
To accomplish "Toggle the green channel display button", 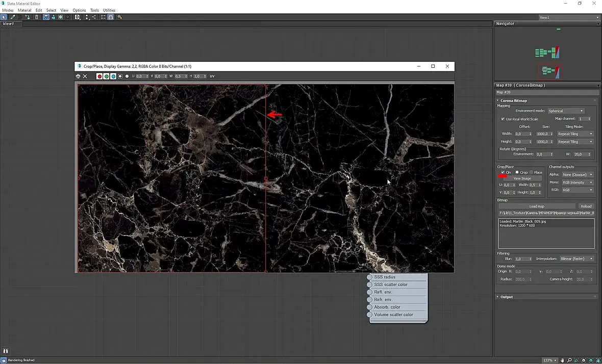I will click(107, 76).
